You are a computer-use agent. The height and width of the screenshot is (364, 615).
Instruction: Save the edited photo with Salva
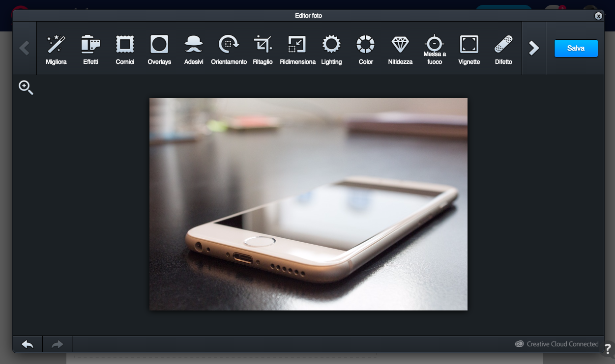(x=576, y=48)
